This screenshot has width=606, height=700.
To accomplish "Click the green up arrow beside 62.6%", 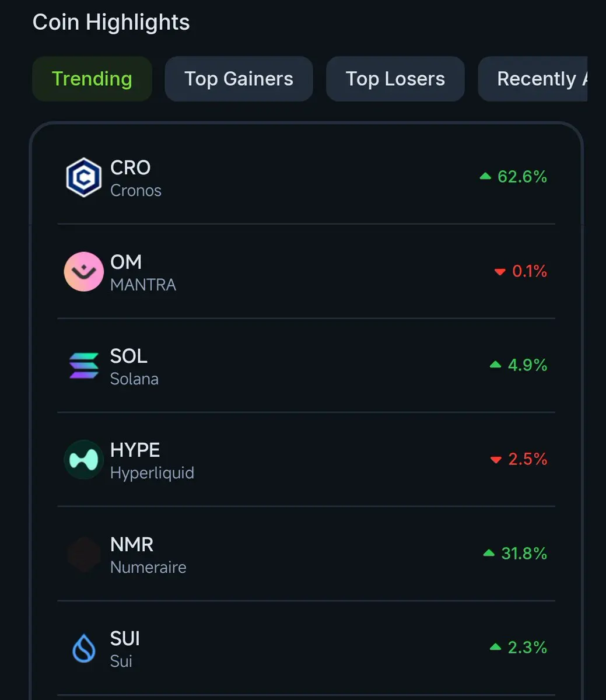I will tap(485, 176).
